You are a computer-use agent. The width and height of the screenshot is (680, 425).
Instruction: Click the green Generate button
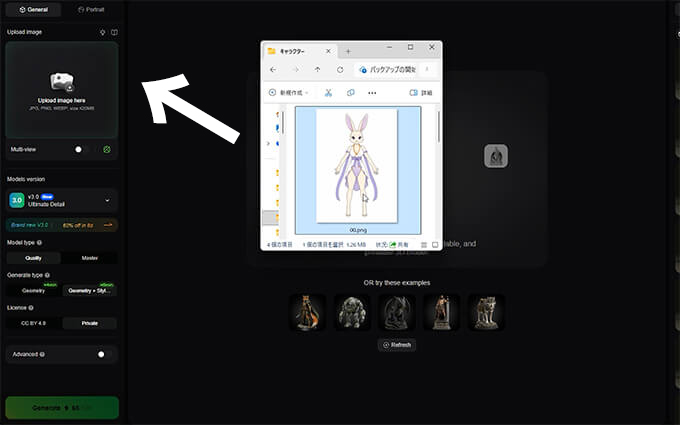(62, 408)
